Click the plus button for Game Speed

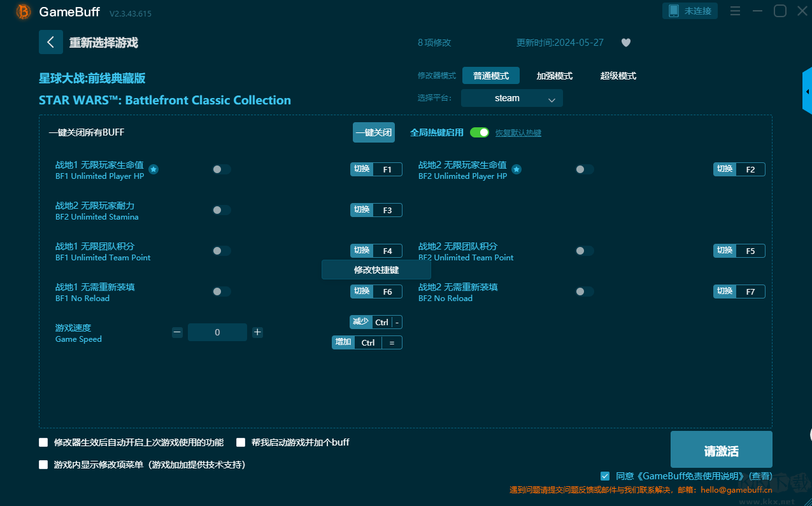click(x=257, y=332)
